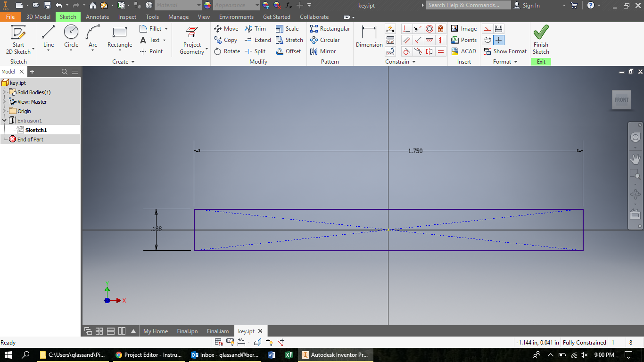Image resolution: width=644 pixels, height=362 pixels.
Task: Apply the Fix lock constraint
Action: 440,29
